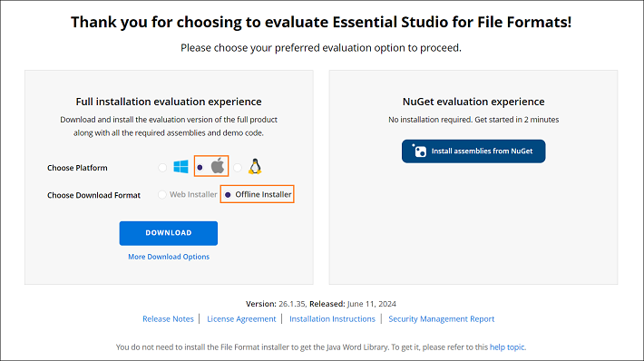Click the Web Installer label text
Viewport: 644px width, 361px height.
click(x=193, y=195)
